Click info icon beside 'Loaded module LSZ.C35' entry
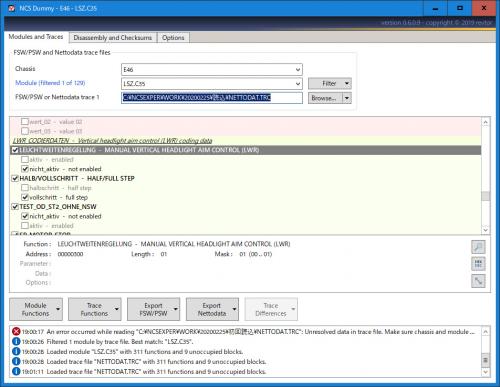Image resolution: width=500 pixels, height=387 pixels. (x=16, y=351)
